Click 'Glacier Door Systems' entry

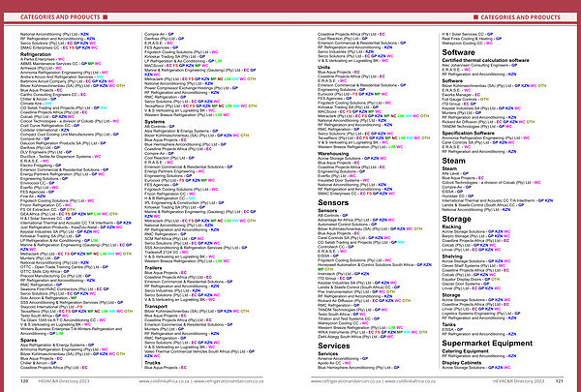[x=466, y=284]
